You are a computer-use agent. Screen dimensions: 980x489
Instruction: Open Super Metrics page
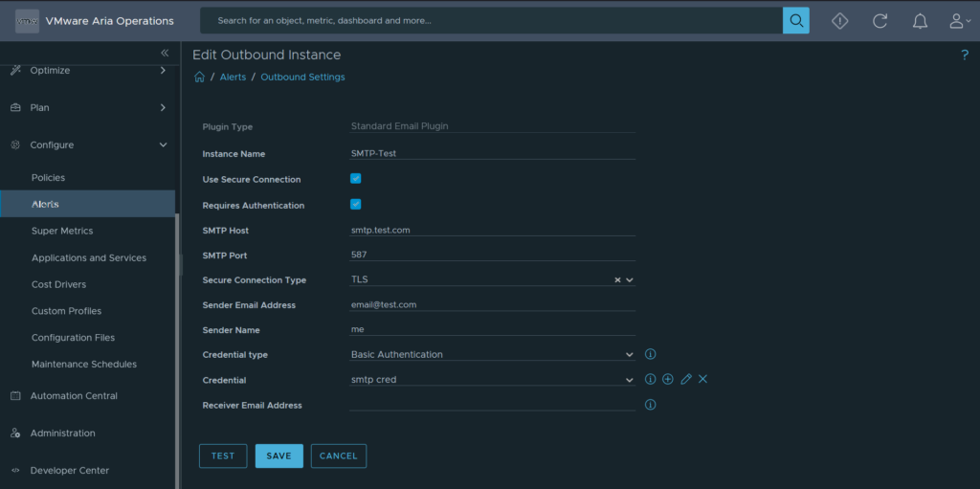62,231
